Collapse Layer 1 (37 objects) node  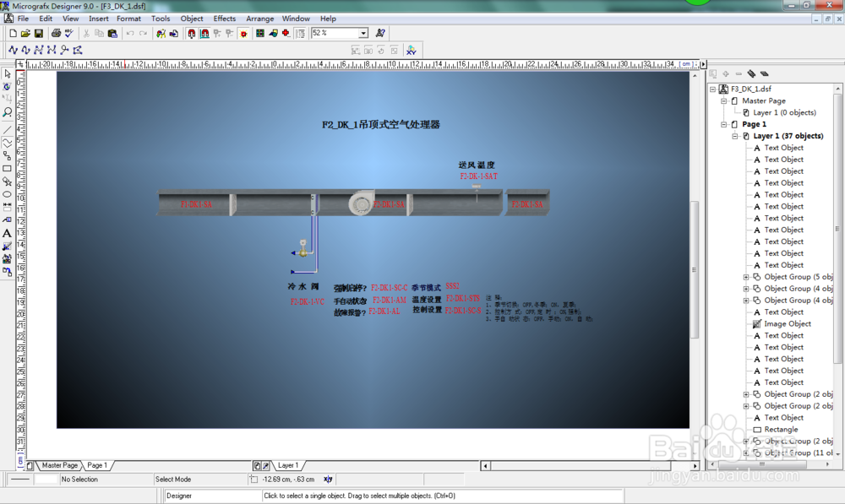[x=734, y=136]
